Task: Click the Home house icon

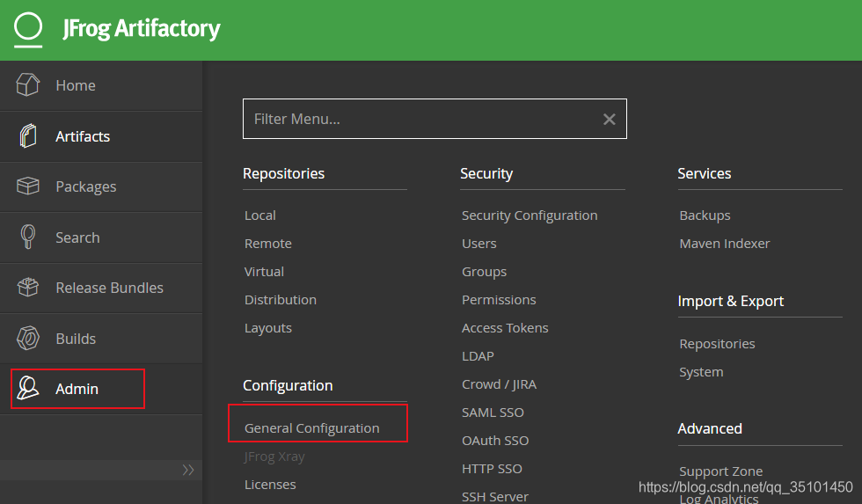Action: pos(27,85)
